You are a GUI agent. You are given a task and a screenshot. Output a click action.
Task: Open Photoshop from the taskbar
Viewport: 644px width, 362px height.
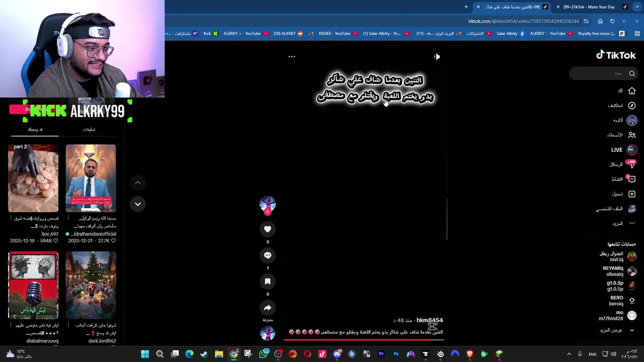click(396, 354)
